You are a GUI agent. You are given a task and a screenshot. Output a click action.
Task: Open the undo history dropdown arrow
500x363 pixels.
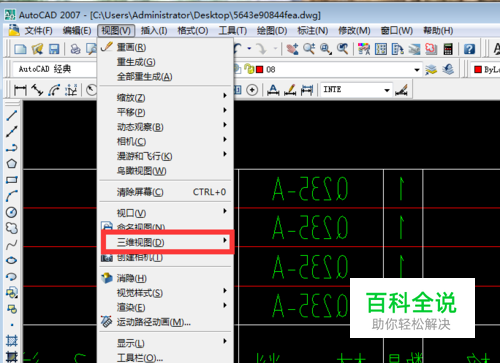point(249,49)
